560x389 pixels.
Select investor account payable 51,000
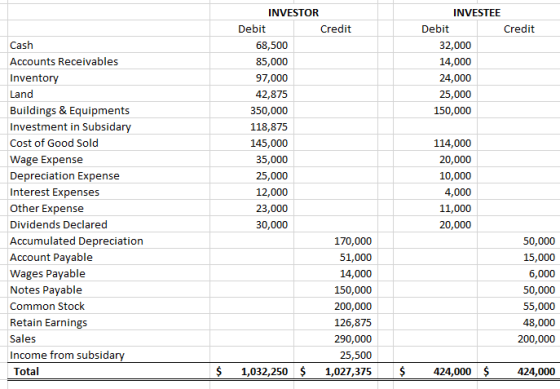point(356,258)
